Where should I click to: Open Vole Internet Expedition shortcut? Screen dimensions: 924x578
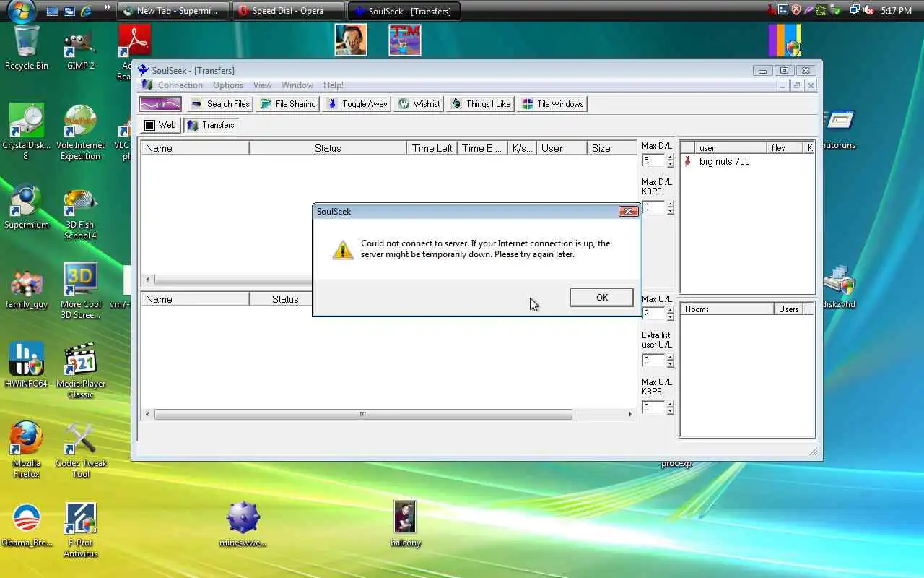81,132
